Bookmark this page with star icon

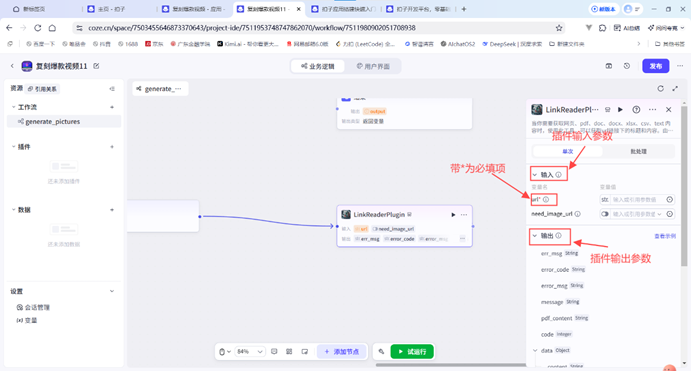point(559,28)
